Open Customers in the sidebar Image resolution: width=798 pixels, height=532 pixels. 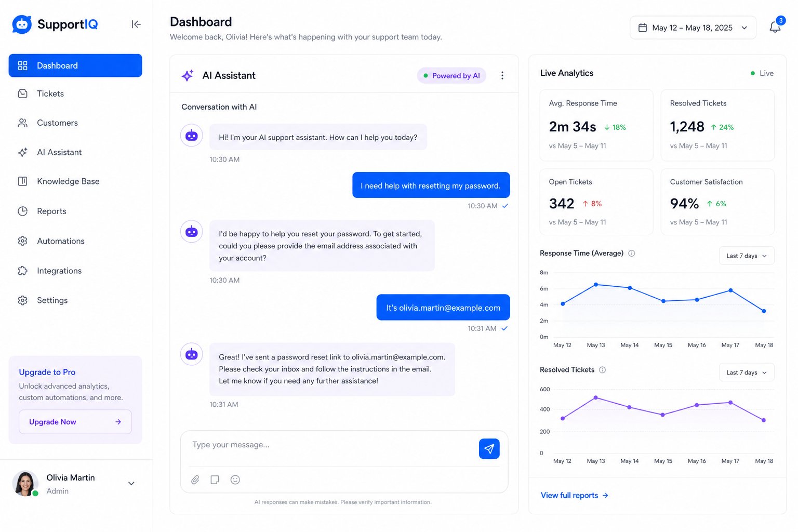click(75, 123)
